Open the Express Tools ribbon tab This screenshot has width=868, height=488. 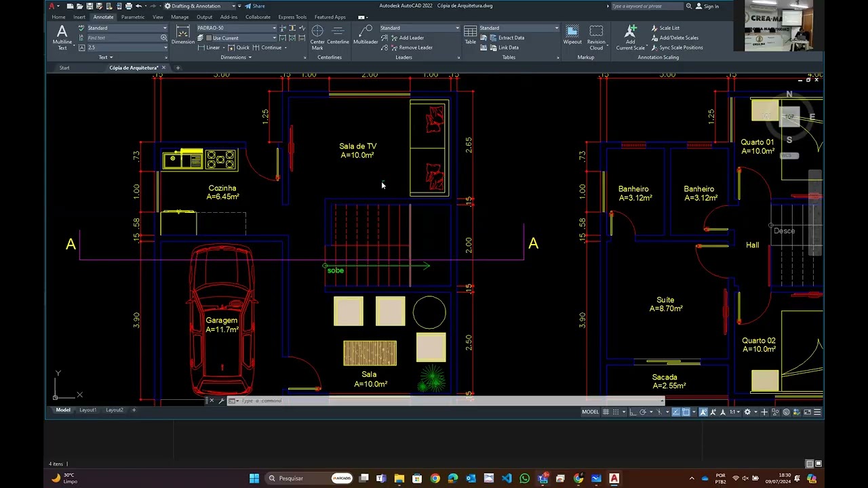292,17
